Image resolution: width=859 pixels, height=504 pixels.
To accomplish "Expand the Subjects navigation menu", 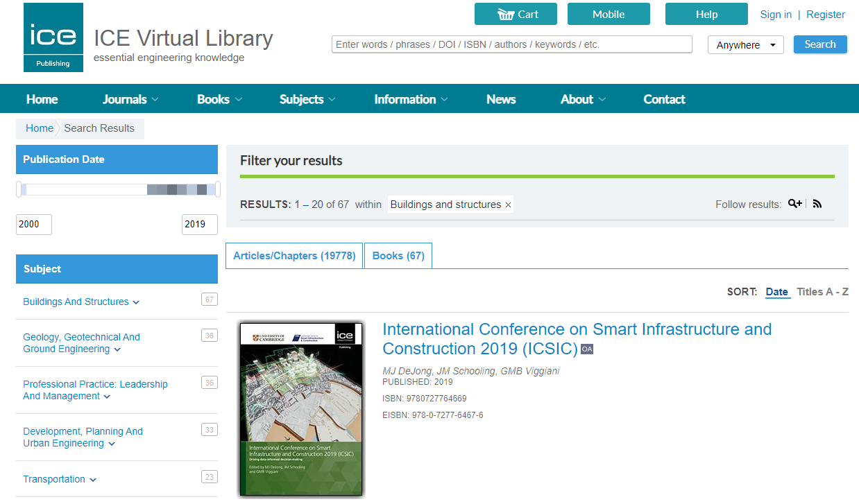I will [x=307, y=99].
